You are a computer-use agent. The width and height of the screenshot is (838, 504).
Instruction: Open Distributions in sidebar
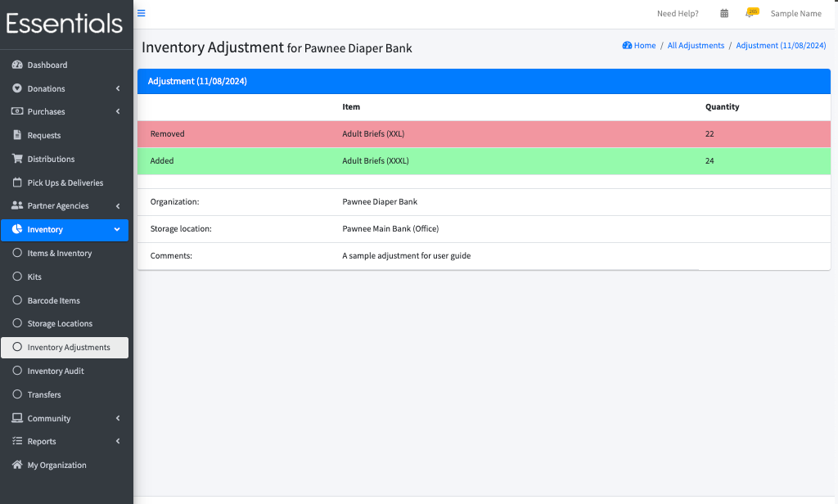[65, 159]
